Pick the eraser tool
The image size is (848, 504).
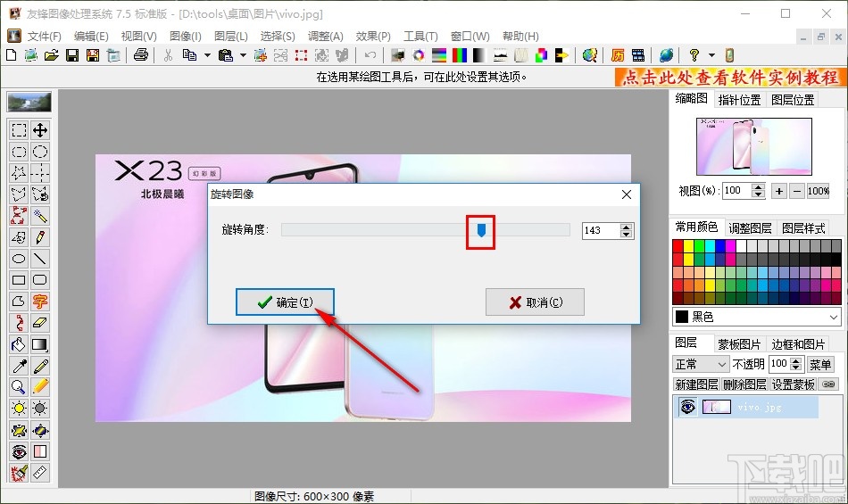tap(40, 323)
